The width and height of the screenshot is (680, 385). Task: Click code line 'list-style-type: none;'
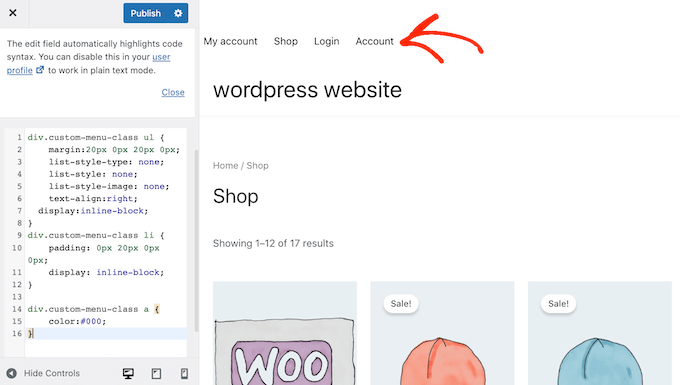pos(106,162)
